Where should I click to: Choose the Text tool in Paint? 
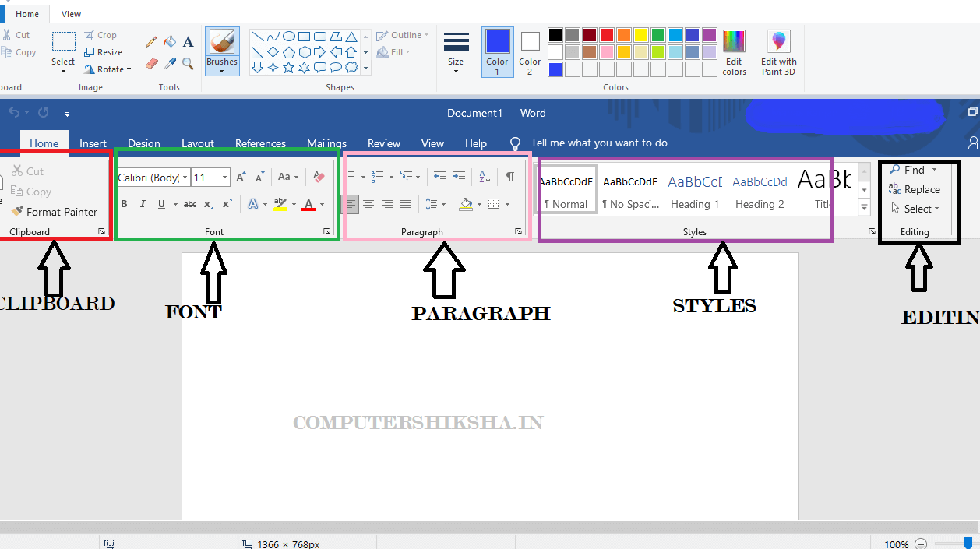[x=188, y=42]
